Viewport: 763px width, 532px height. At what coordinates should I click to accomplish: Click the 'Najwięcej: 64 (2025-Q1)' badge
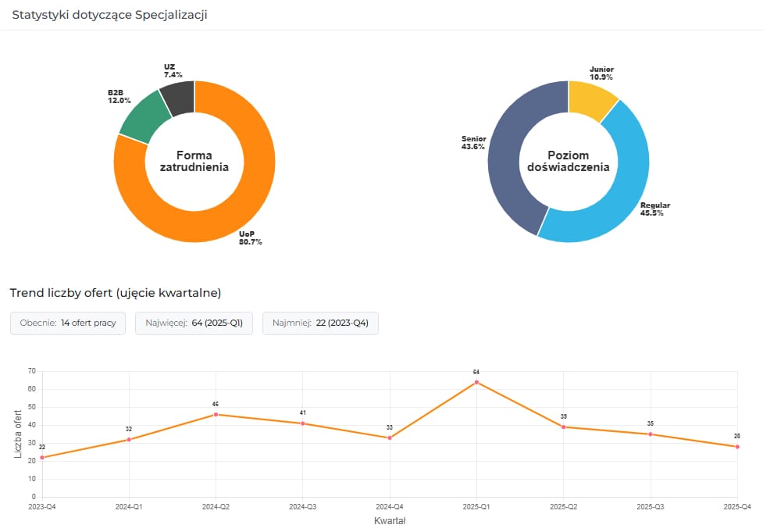coord(194,323)
